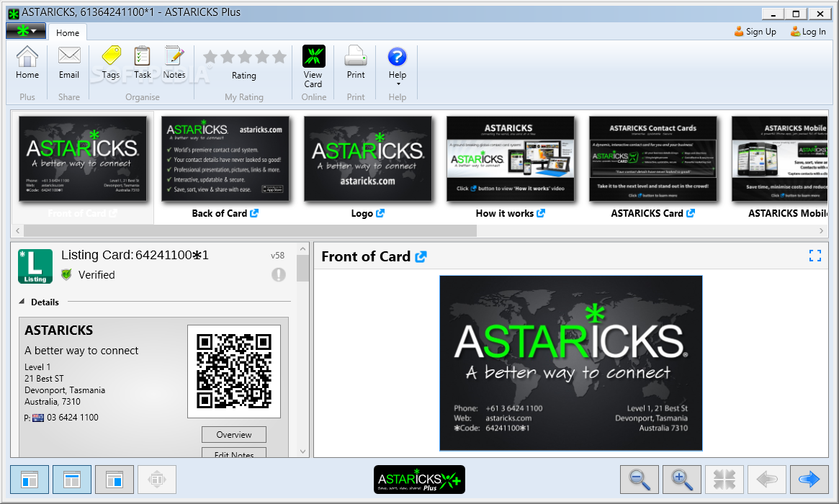Image resolution: width=839 pixels, height=504 pixels.
Task: Click the Log In link
Action: pos(808,32)
